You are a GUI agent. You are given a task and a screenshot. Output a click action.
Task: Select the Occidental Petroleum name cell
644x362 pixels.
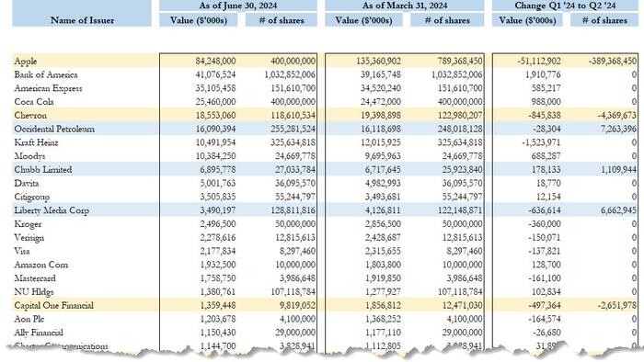tap(54, 129)
